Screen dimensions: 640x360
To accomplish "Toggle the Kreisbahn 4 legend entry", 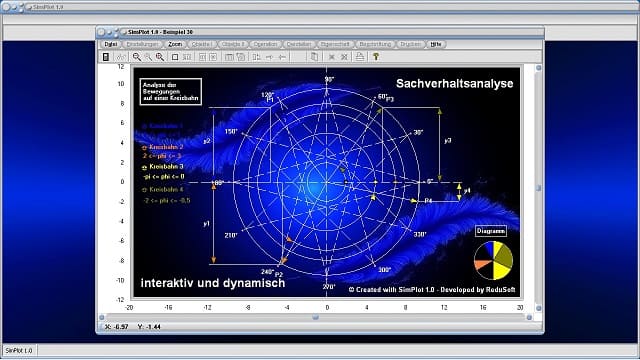I will (162, 190).
